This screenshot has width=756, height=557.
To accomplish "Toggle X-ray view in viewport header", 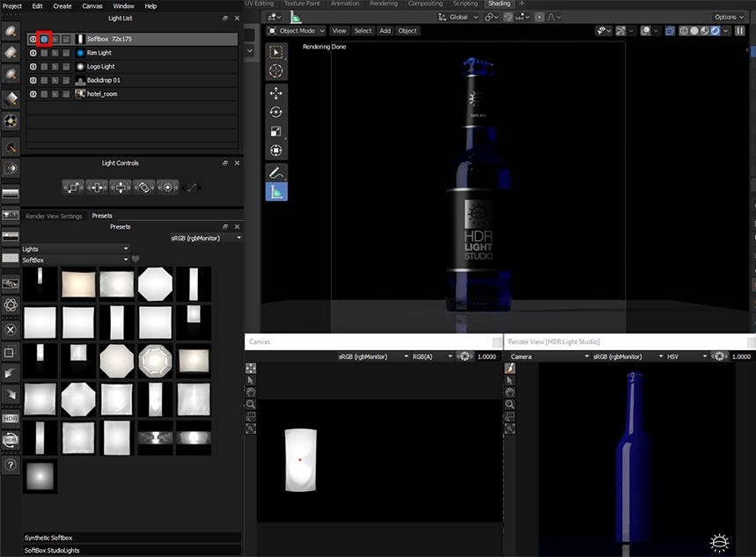I will [670, 31].
